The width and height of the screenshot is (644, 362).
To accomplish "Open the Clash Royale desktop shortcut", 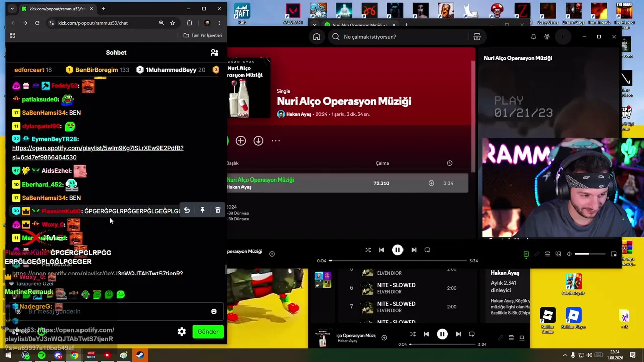I will [573, 285].
